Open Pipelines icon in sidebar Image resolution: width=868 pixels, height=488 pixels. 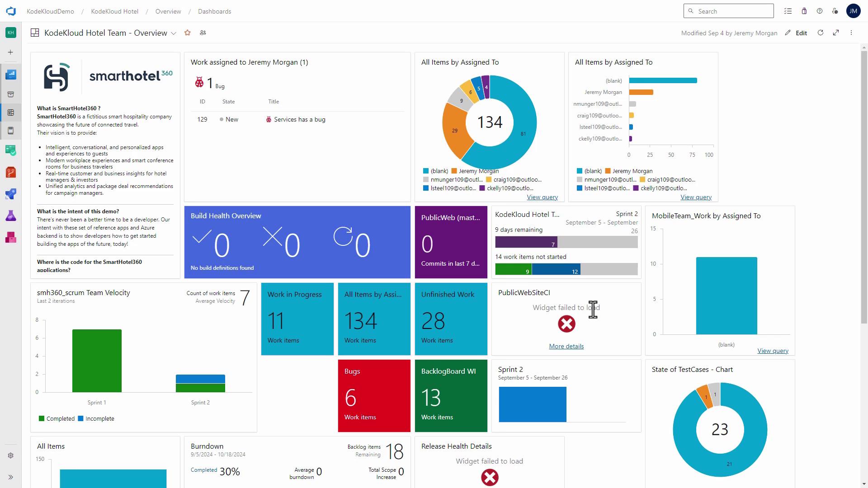click(x=11, y=194)
